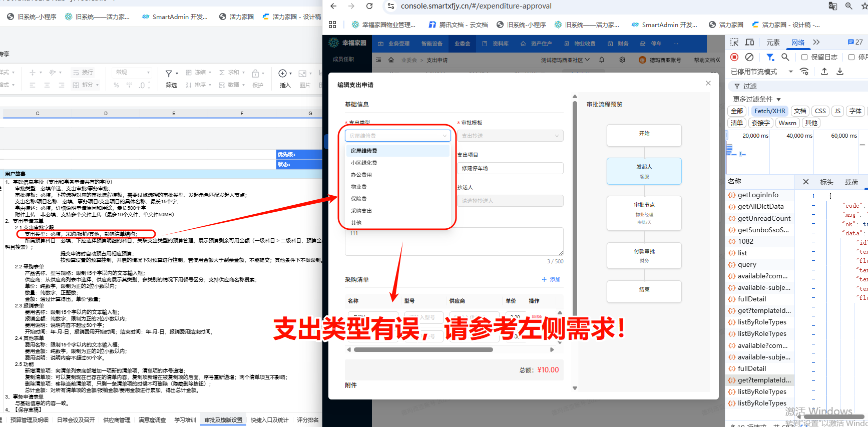The height and width of the screenshot is (427, 868).
Task: Close the 编辑支出申请 dialog
Action: point(708,83)
